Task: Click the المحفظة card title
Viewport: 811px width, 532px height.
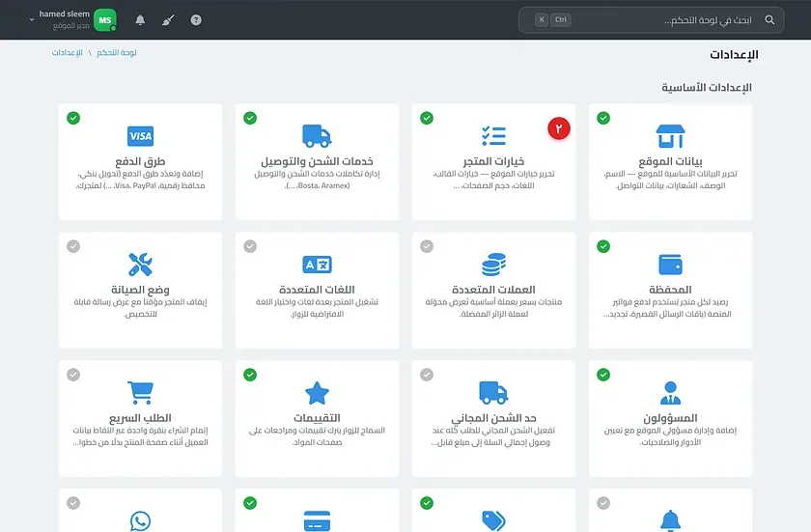Action: point(670,290)
